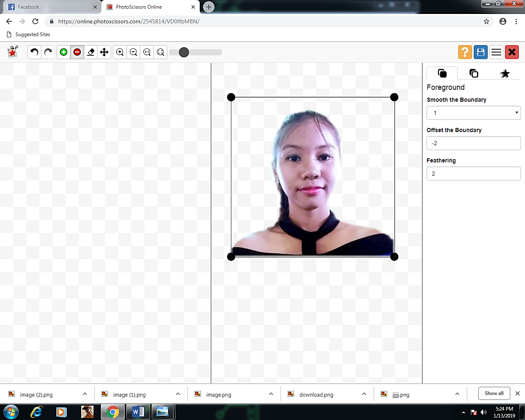The width and height of the screenshot is (525, 420).
Task: Select the green foreground marker tool
Action: click(x=64, y=52)
